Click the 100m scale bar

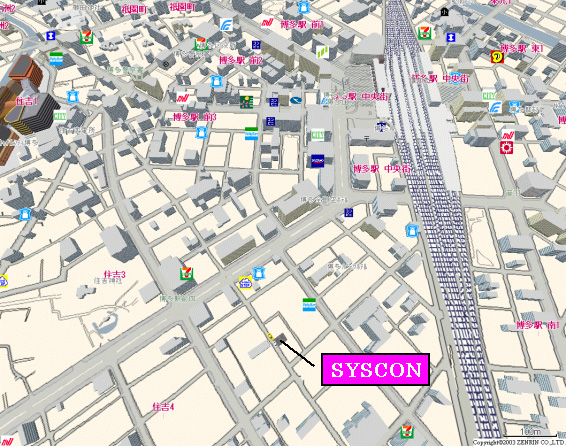point(531,433)
